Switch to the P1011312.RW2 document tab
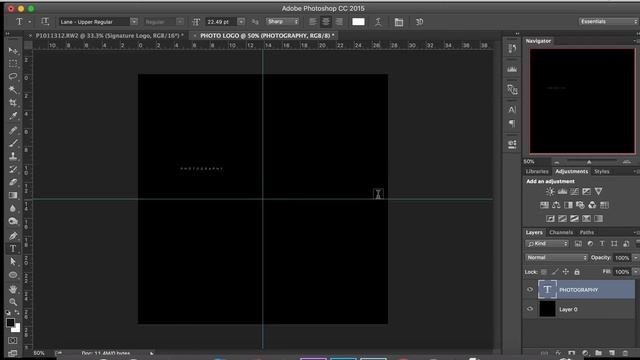Image resolution: width=640 pixels, height=360 pixels. point(109,36)
